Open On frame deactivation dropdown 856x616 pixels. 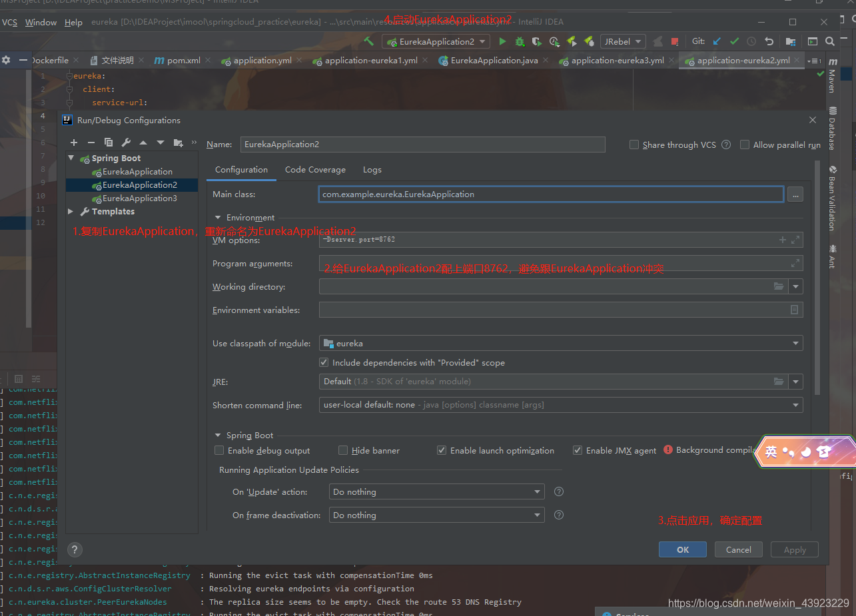pyautogui.click(x=437, y=515)
